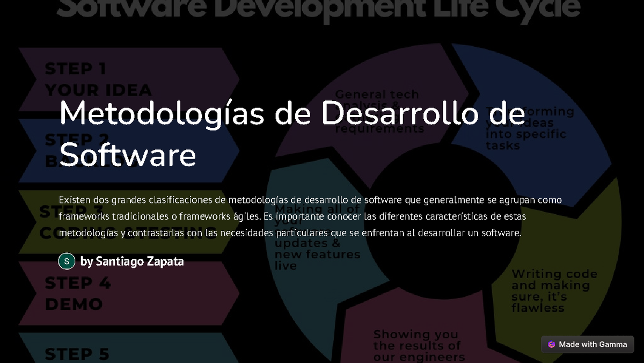Open the Made with Gamma badge

point(588,344)
